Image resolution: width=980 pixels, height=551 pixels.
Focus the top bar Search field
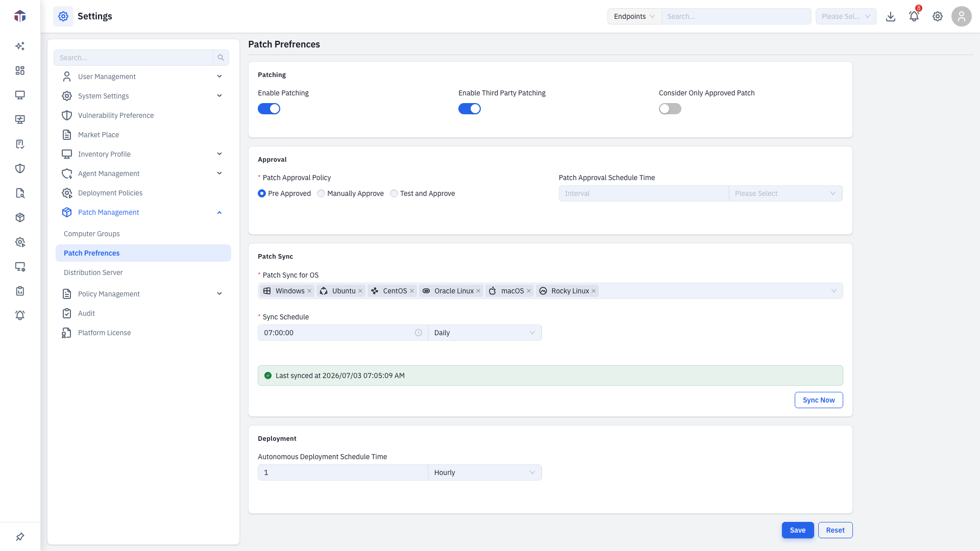coord(737,16)
